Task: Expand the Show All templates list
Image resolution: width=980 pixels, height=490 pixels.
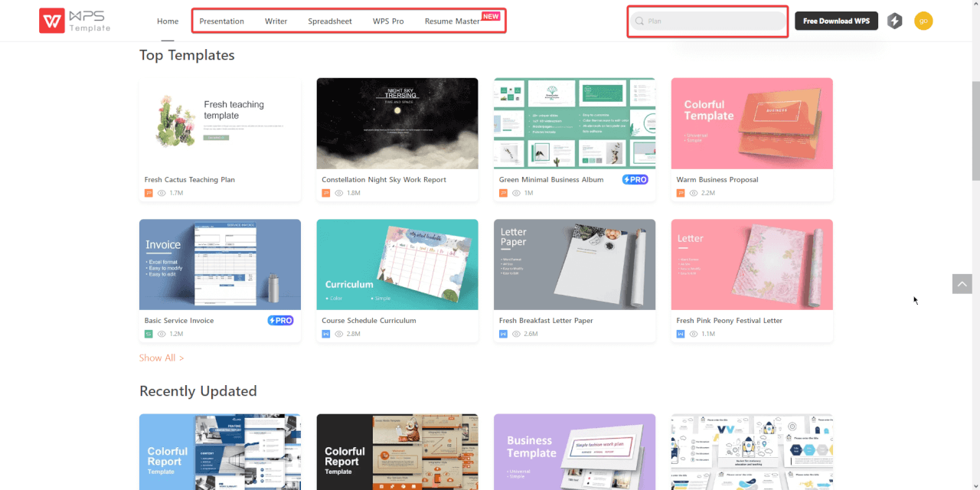Action: [162, 358]
